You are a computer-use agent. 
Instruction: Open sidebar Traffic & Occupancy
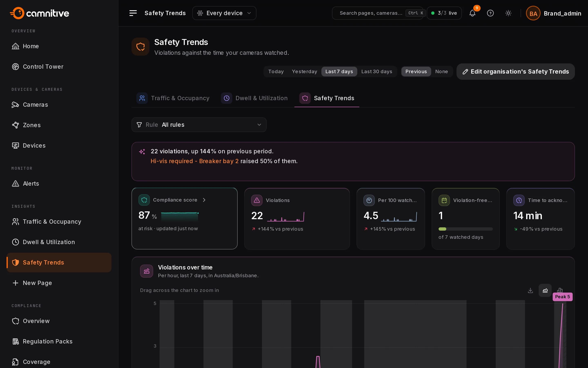click(x=59, y=221)
